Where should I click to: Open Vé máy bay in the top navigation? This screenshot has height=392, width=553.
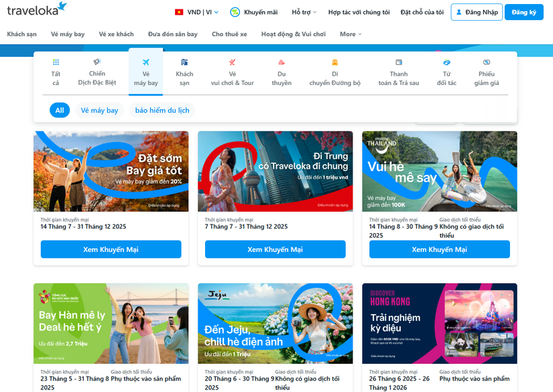click(x=68, y=34)
